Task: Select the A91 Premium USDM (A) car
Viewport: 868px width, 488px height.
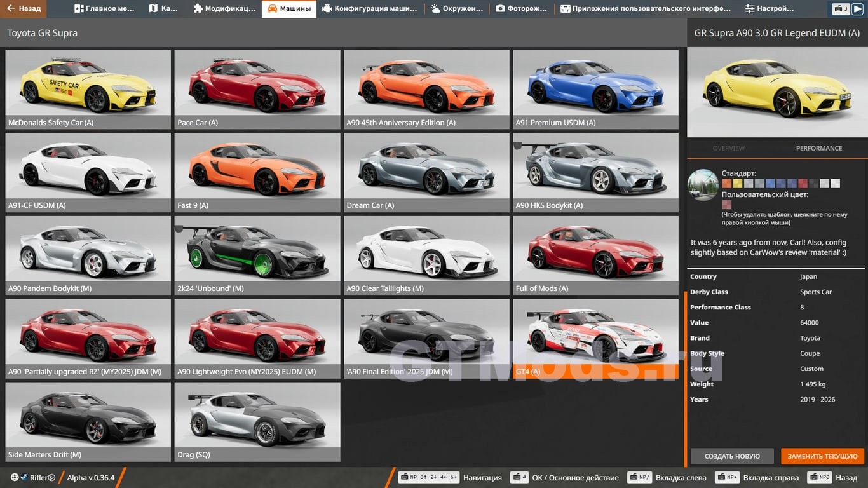Action: pyautogui.click(x=595, y=90)
